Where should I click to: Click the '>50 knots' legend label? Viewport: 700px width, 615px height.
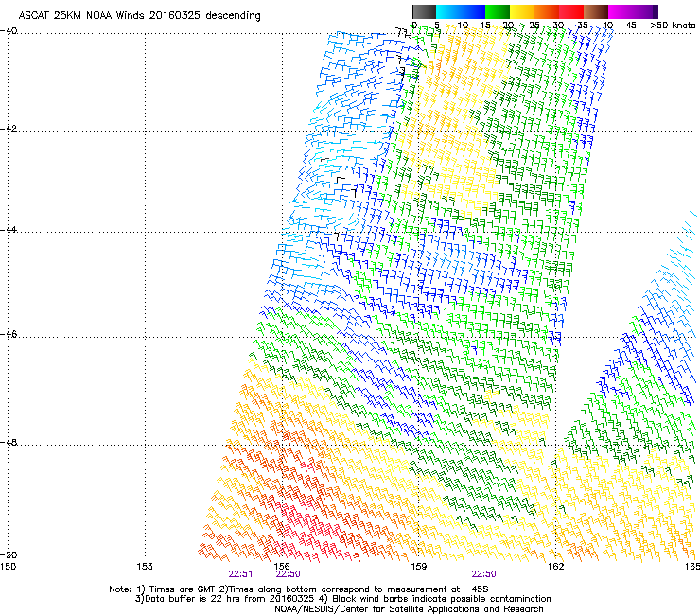(x=673, y=26)
